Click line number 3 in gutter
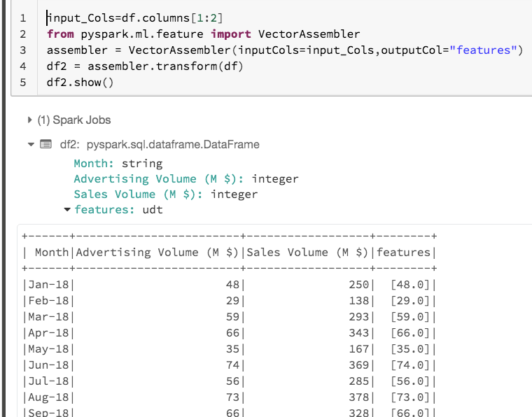This screenshot has height=417, width=532. pos(23,50)
